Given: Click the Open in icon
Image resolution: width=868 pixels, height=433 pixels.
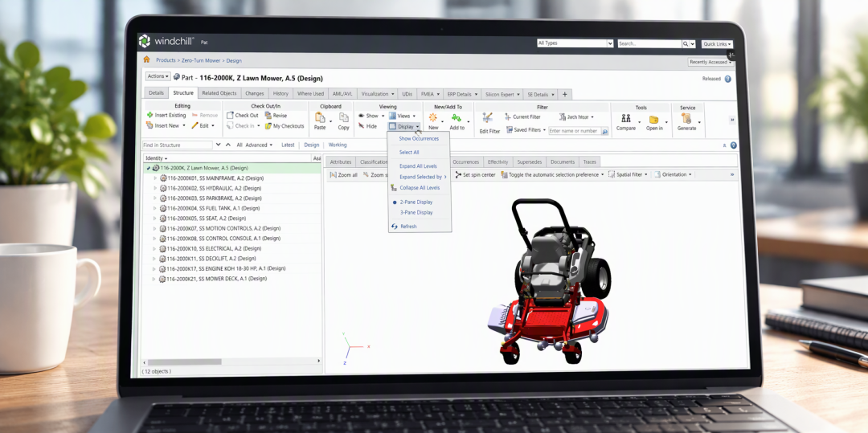Looking at the screenshot, I should pos(653,120).
